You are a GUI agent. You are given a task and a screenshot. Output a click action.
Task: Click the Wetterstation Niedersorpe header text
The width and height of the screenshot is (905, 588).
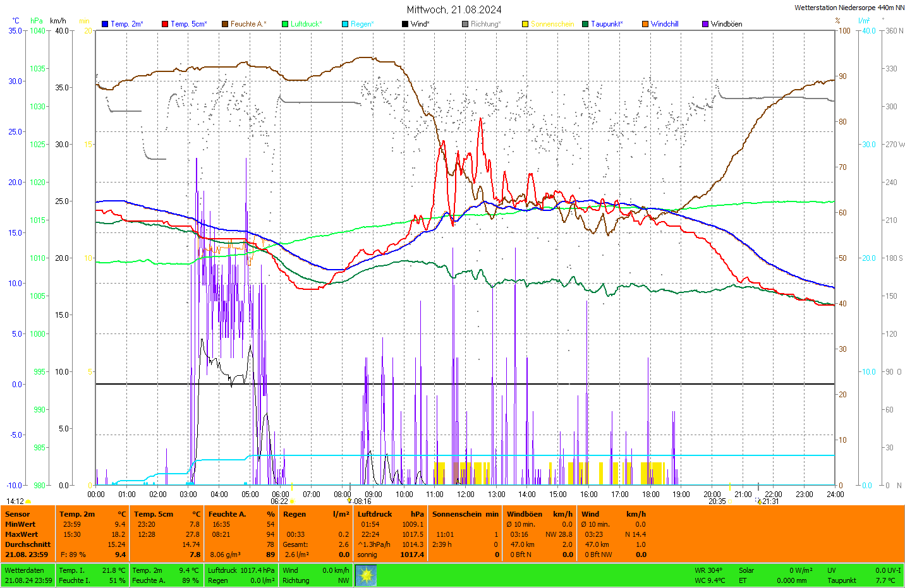tap(849, 8)
